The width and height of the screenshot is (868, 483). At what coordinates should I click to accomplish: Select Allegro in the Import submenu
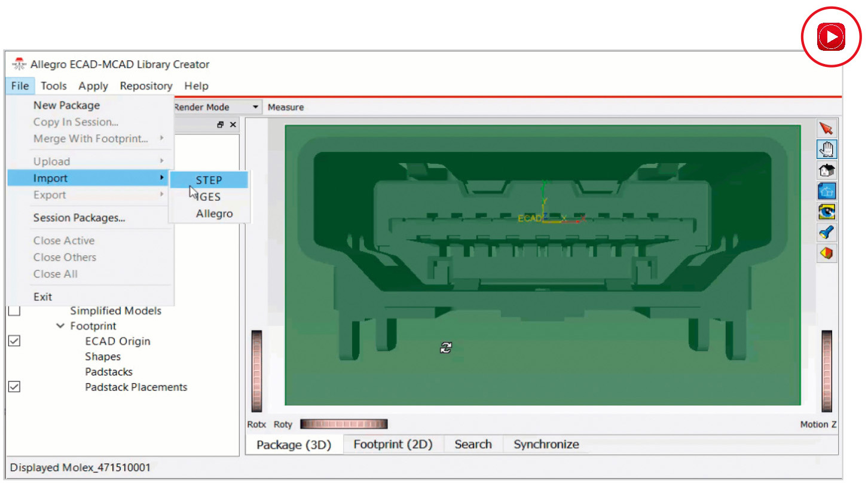point(209,213)
